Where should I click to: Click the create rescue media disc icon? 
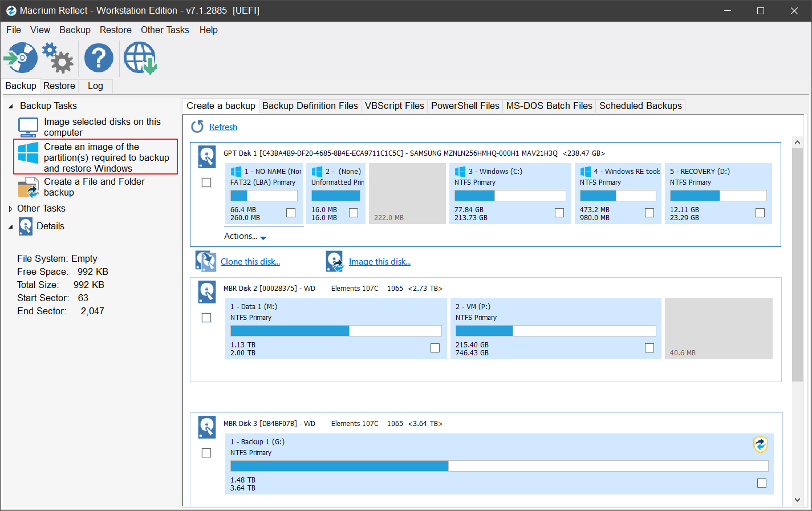click(x=21, y=58)
